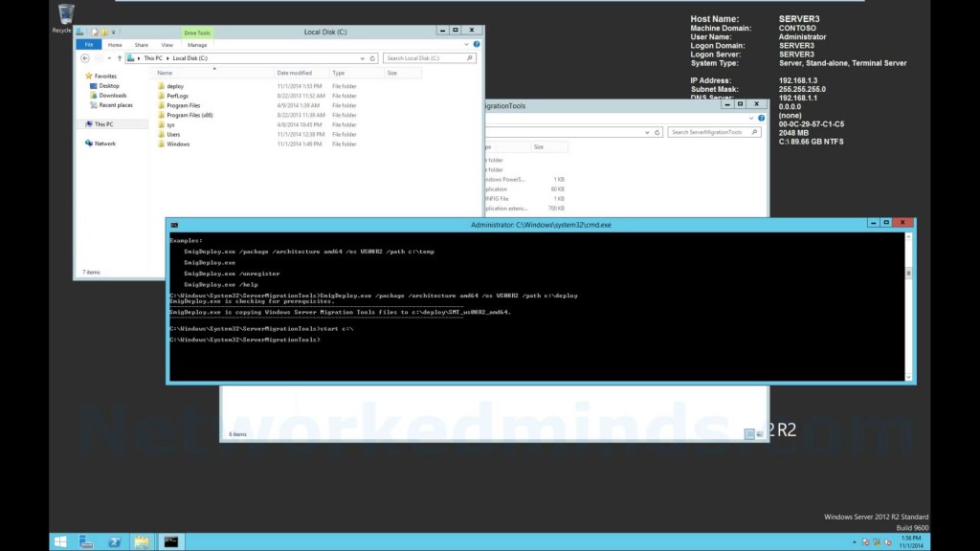This screenshot has height=551, width=980.
Task: Sort files by Date modified column
Action: click(294, 73)
